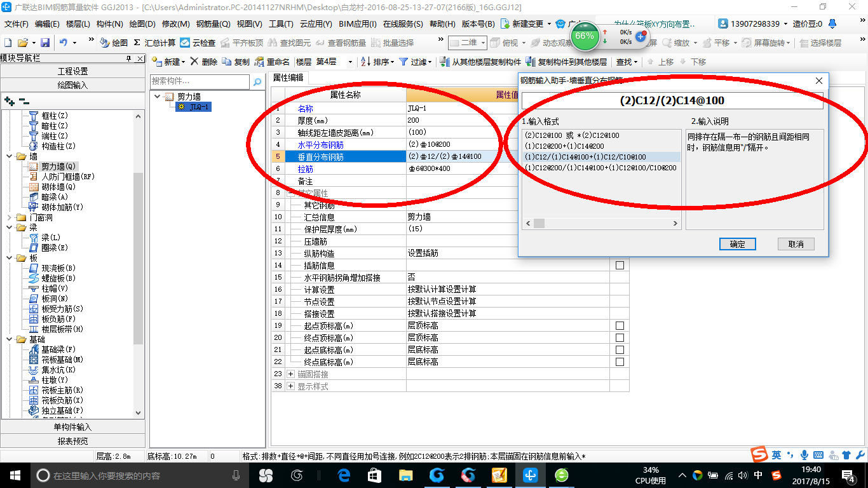The image size is (868, 488).
Task: Click the collapse-all minus icon in navigator
Action: click(24, 100)
